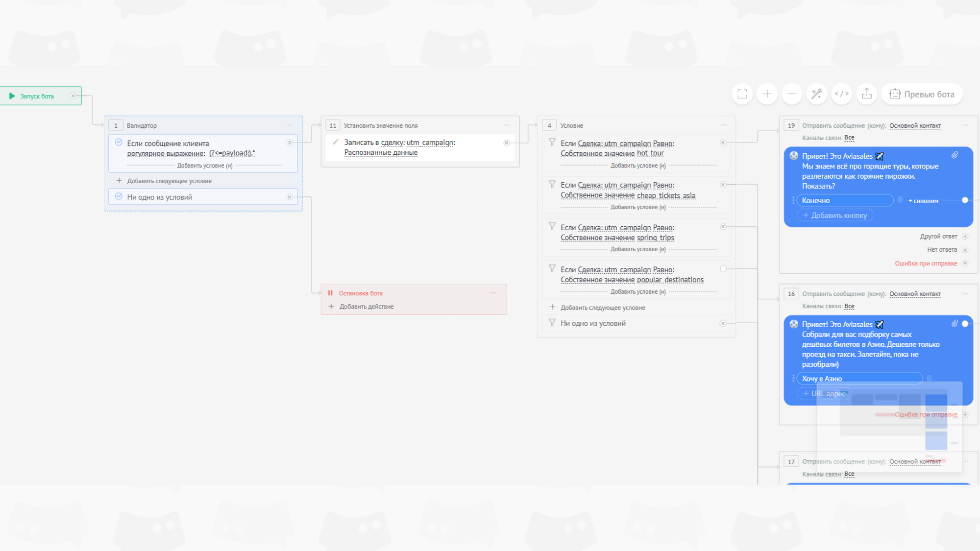980x551 pixels.
Task: Click attachment paperclip in message 19
Action: (x=955, y=155)
